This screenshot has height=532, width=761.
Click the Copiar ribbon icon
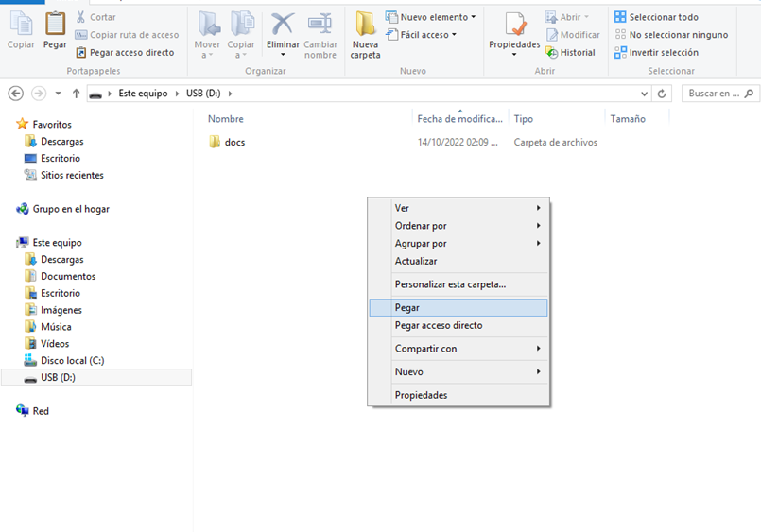pos(21,24)
